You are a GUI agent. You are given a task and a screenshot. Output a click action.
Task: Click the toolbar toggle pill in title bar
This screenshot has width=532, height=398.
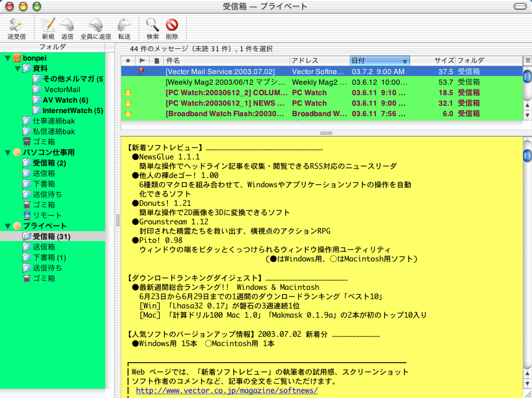(520, 6)
